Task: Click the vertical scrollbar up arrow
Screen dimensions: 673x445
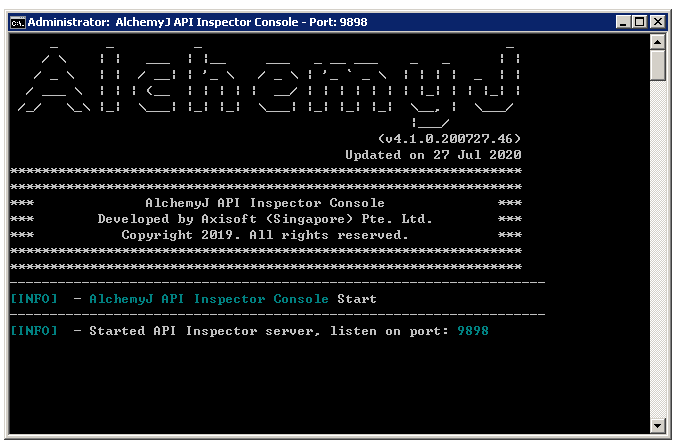Action: (658, 42)
